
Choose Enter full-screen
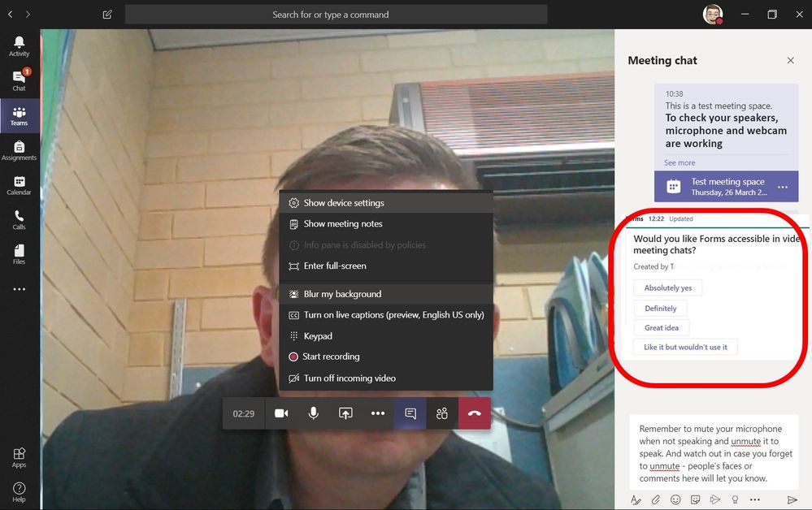(386, 266)
